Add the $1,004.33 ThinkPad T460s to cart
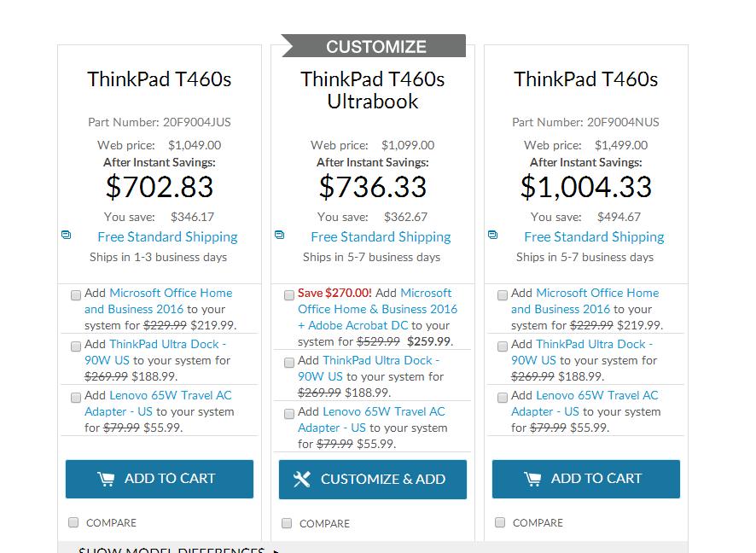Image resolution: width=756 pixels, height=553 pixels. tap(586, 479)
